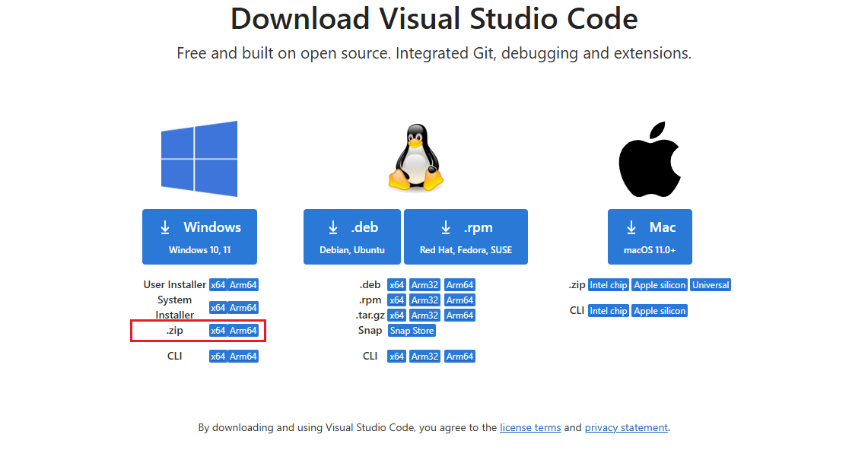Click the 'User Installer' label
868x463 pixels.
174,285
